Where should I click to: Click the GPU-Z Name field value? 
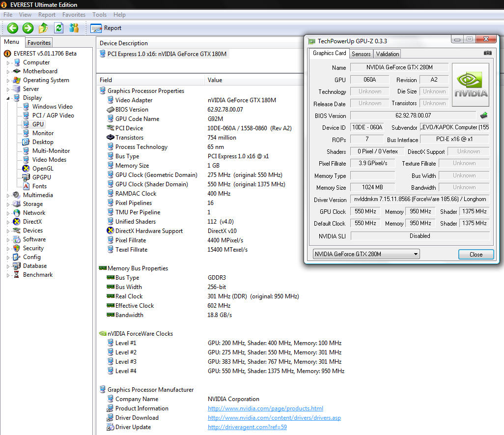(x=399, y=67)
